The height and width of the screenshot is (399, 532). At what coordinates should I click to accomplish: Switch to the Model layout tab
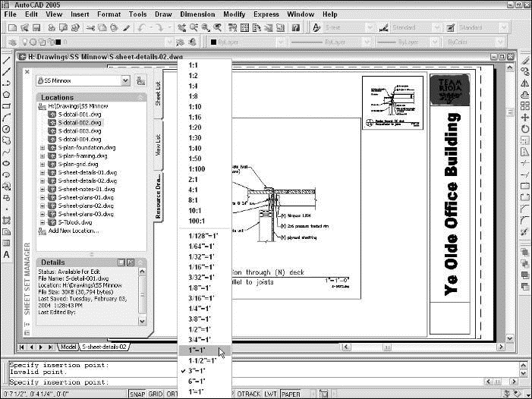coord(68,347)
